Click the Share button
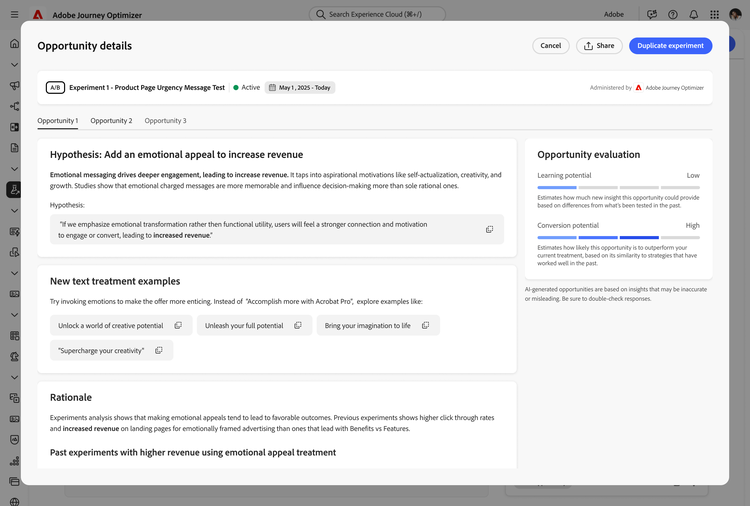The height and width of the screenshot is (506, 750). click(x=599, y=46)
